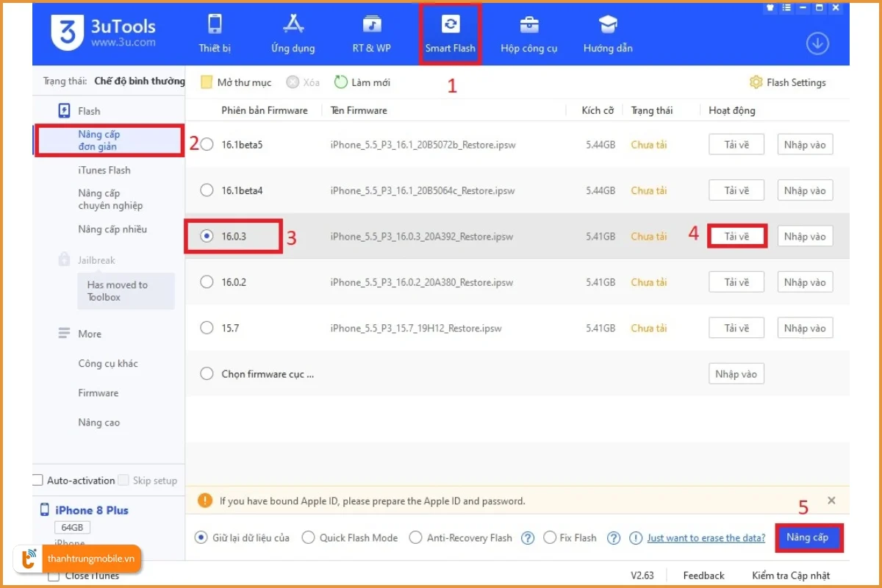
Task: Click Tải về for firmware 16.0.3
Action: coord(736,237)
